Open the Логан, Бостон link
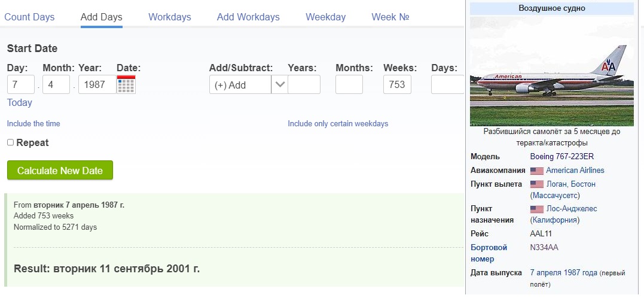 tap(570, 184)
